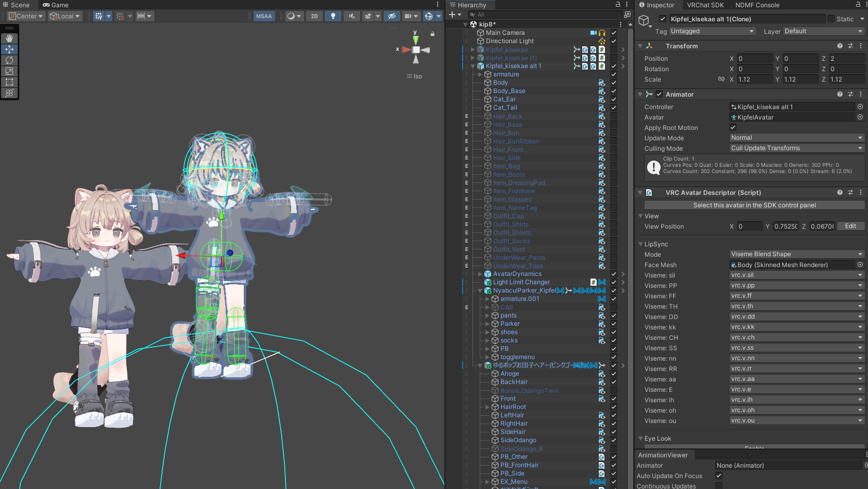
Task: Open the Update Mode dropdown
Action: [797, 138]
